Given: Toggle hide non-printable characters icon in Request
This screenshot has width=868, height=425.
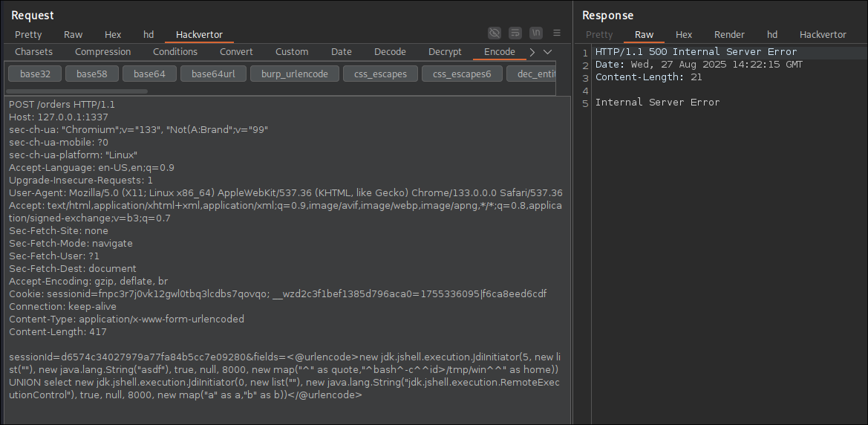Looking at the screenshot, I should (495, 33).
